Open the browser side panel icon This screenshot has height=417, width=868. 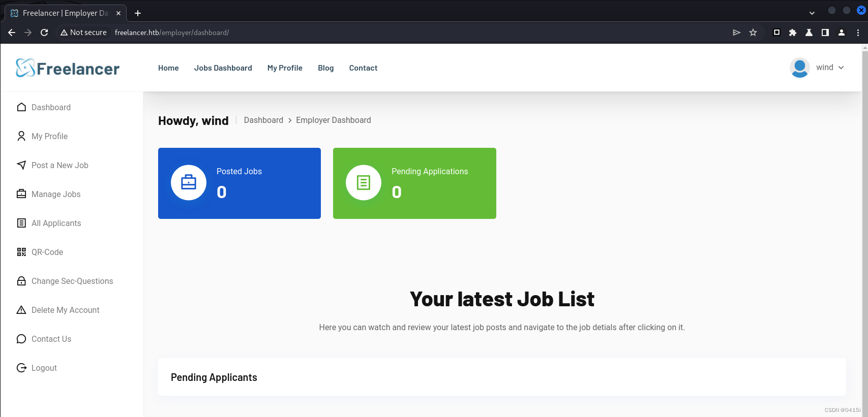[825, 33]
